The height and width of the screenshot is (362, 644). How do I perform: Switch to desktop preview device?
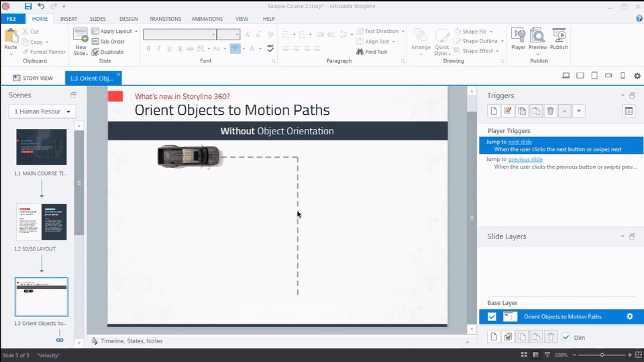point(566,76)
